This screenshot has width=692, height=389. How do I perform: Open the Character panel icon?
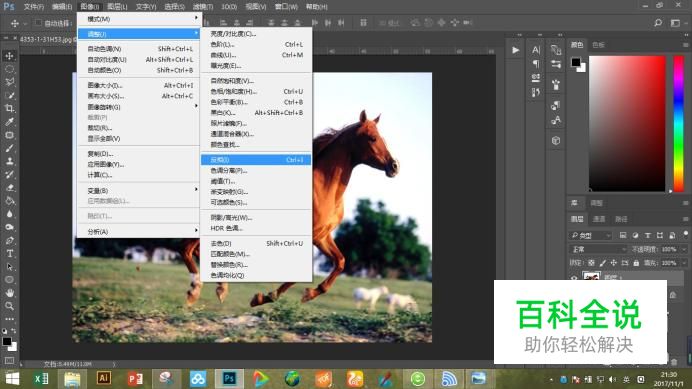(536, 50)
